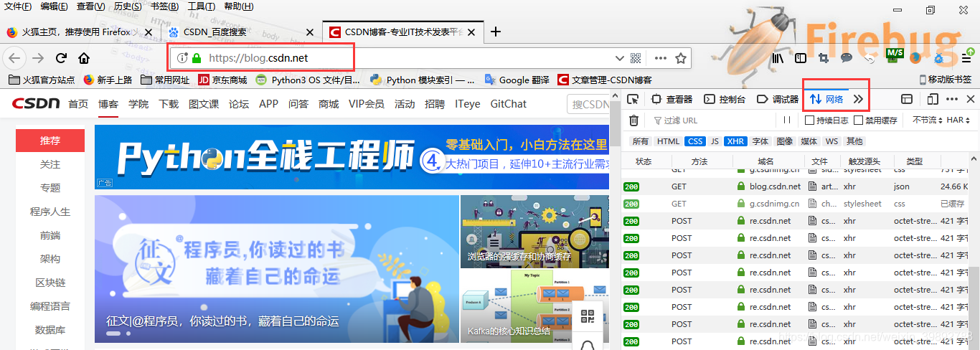Toggle the devtools request details pane layout icon
Screen dimensions: 980x350
[x=907, y=99]
